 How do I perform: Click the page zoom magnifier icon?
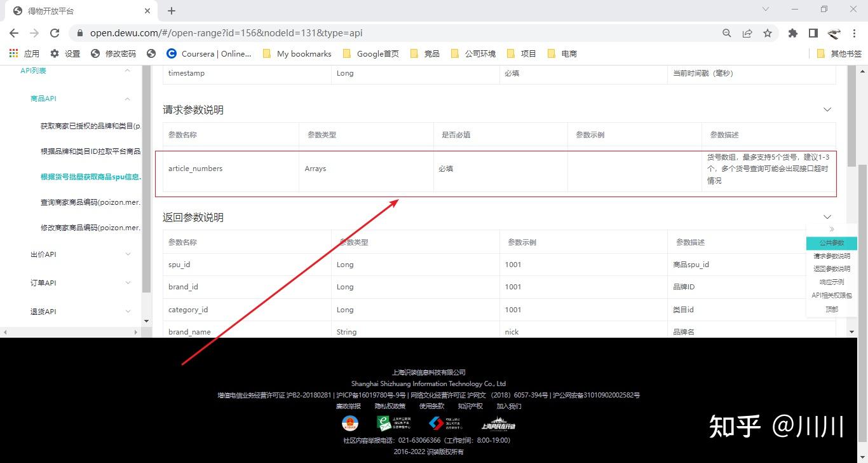pos(726,32)
